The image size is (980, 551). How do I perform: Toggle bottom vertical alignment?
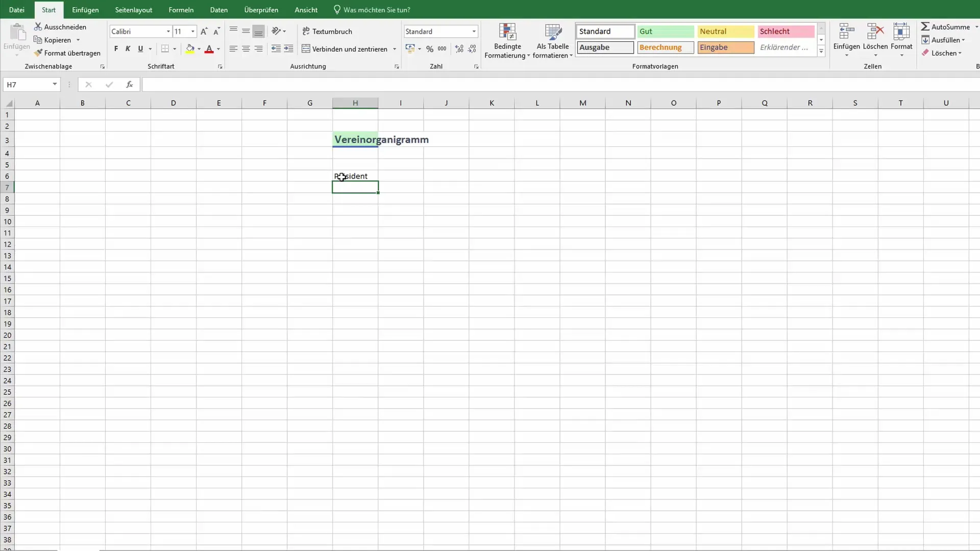(259, 31)
